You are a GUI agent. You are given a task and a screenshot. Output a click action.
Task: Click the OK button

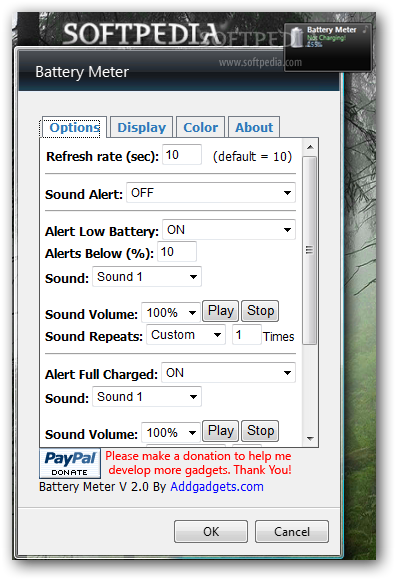211,532
